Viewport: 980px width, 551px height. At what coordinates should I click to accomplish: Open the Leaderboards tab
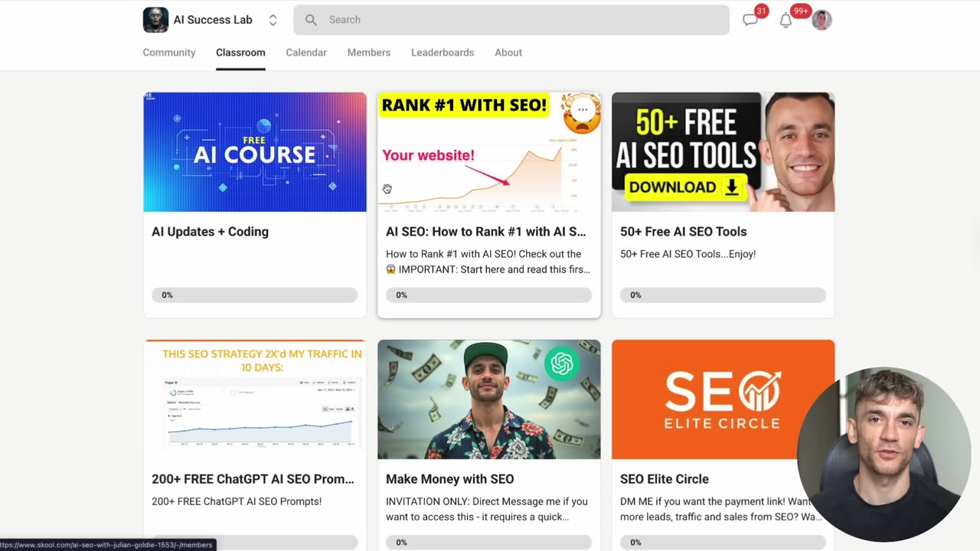click(443, 53)
